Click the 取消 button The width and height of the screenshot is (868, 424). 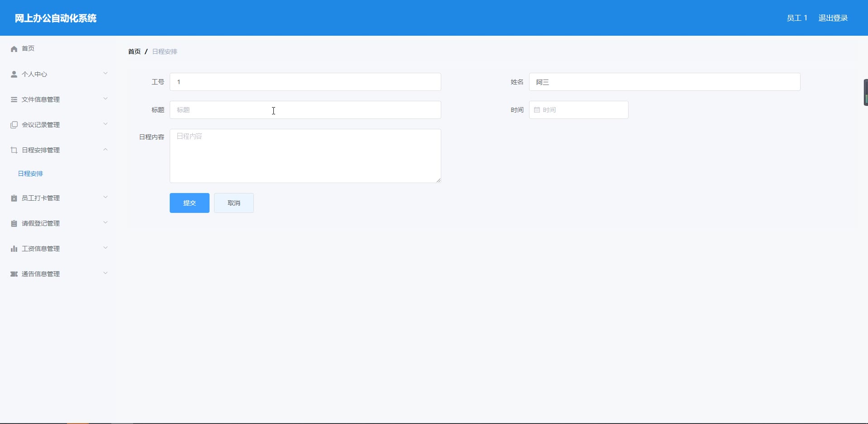click(234, 203)
